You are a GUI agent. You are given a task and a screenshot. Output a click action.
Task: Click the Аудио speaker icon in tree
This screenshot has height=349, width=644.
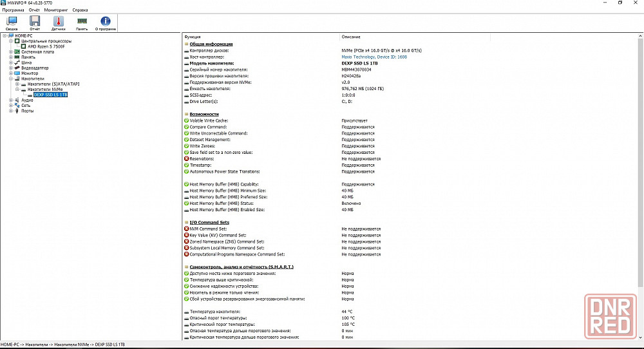pyautogui.click(x=17, y=100)
